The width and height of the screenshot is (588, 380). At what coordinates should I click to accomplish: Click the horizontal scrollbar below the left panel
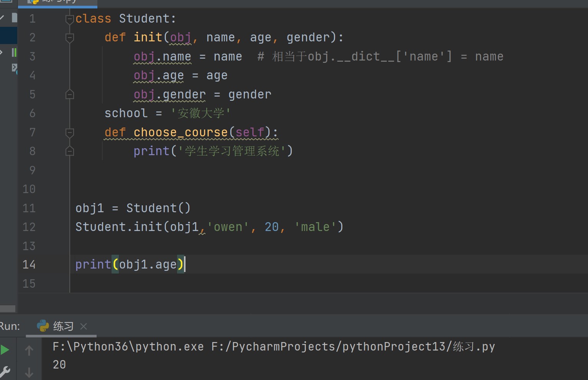point(8,309)
